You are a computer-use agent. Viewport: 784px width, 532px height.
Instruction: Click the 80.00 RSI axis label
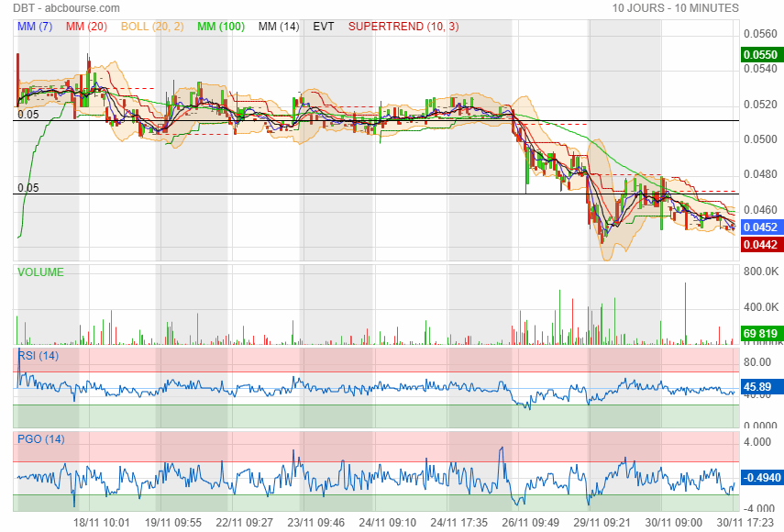pos(757,362)
